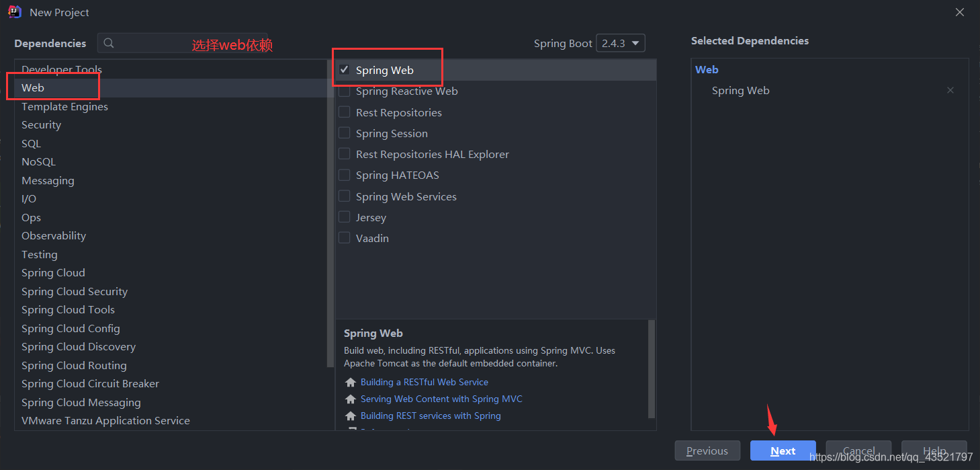Choose the Security category
The image size is (980, 470).
[x=171, y=125]
